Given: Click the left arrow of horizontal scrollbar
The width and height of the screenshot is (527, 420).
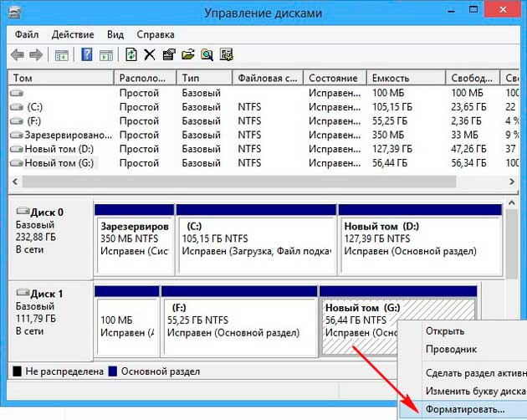Looking at the screenshot, I should (15, 182).
